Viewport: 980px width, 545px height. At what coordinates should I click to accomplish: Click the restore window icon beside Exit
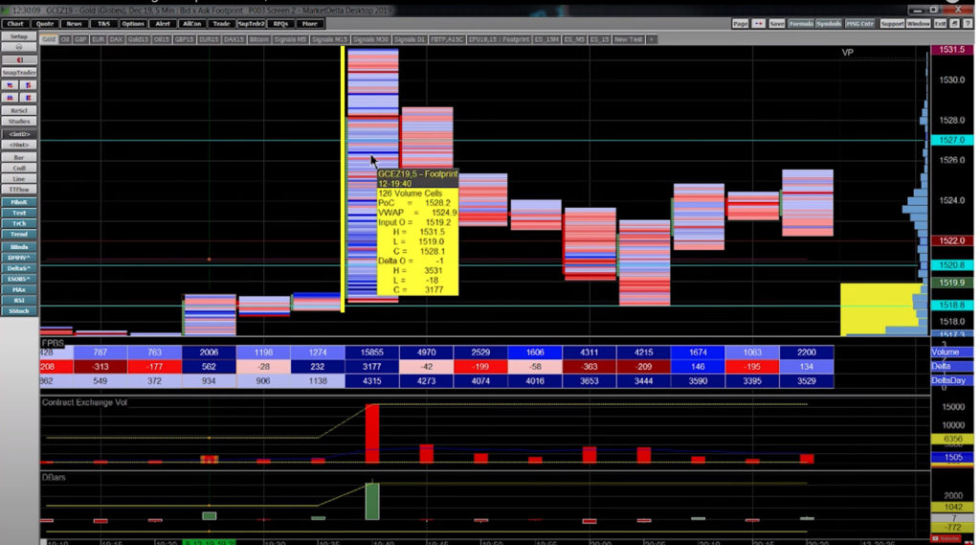coord(954,23)
